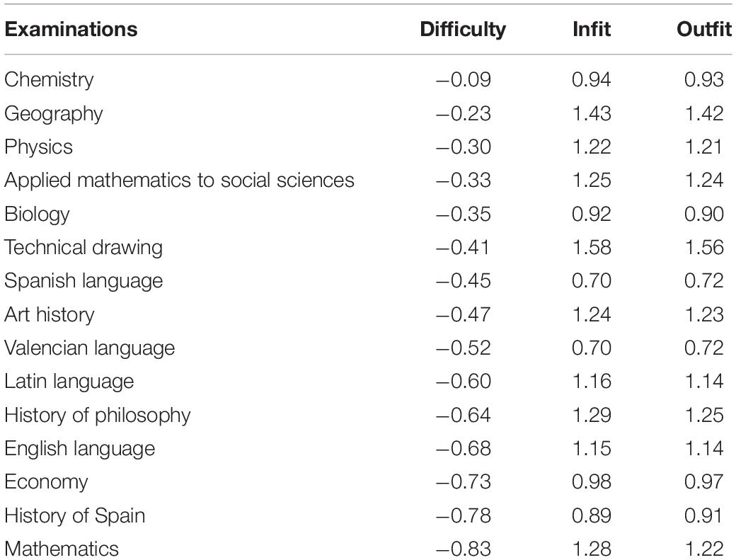Image resolution: width=736 pixels, height=560 pixels.
Task: Select the History of philosophy row
Action: click(x=368, y=415)
